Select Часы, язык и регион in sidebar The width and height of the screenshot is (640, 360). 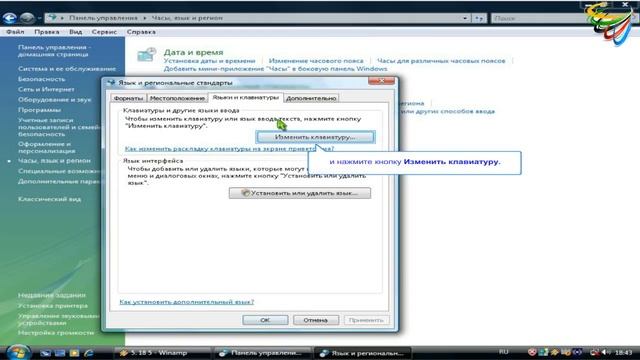[x=54, y=161]
